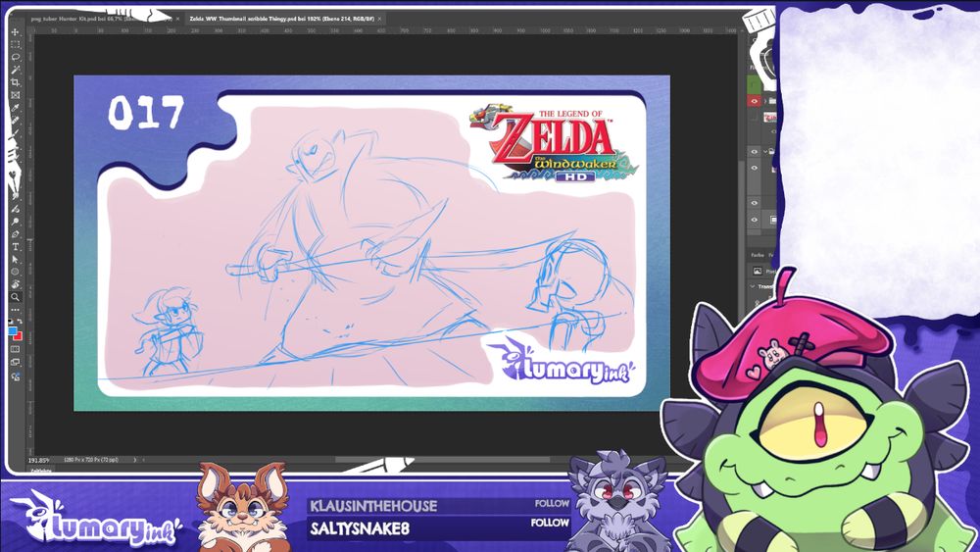The width and height of the screenshot is (980, 552).
Task: Select the Path Selection arrow tool
Action: (x=15, y=260)
